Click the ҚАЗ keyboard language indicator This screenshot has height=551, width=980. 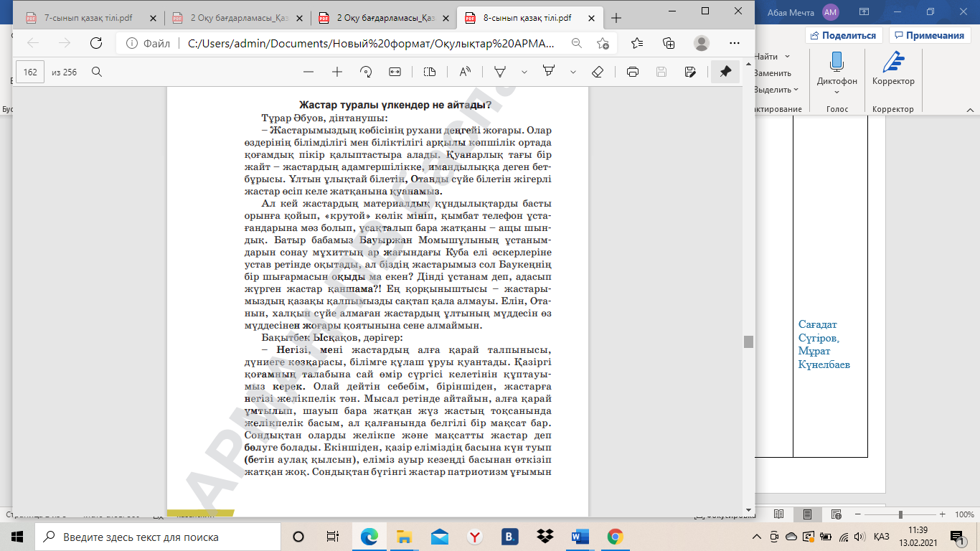[882, 537]
